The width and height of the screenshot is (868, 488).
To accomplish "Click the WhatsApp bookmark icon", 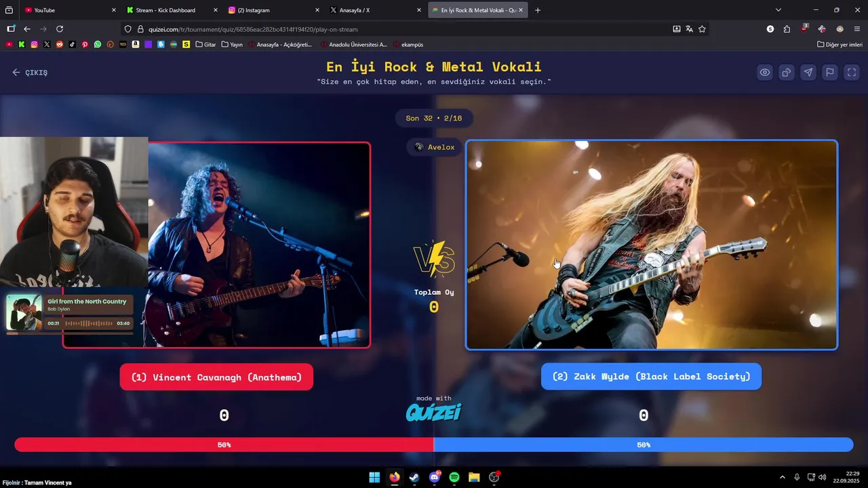I will tap(98, 44).
